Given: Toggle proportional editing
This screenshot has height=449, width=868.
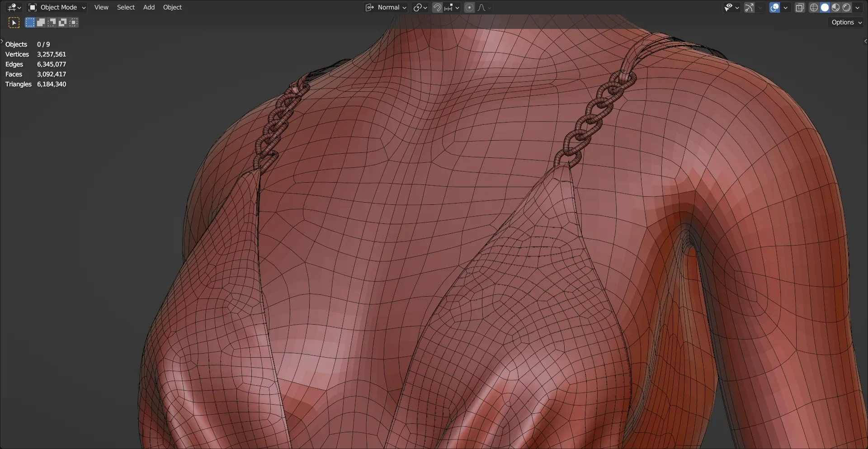Looking at the screenshot, I should 469,7.
